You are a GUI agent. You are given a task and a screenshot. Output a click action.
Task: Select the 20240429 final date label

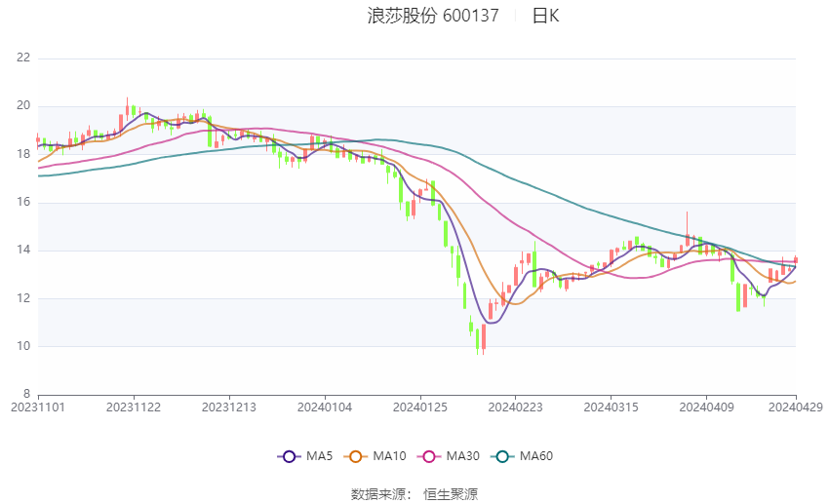(796, 407)
